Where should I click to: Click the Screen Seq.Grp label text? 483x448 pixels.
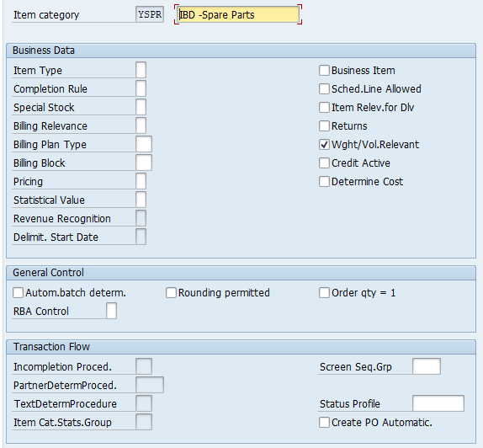(355, 367)
